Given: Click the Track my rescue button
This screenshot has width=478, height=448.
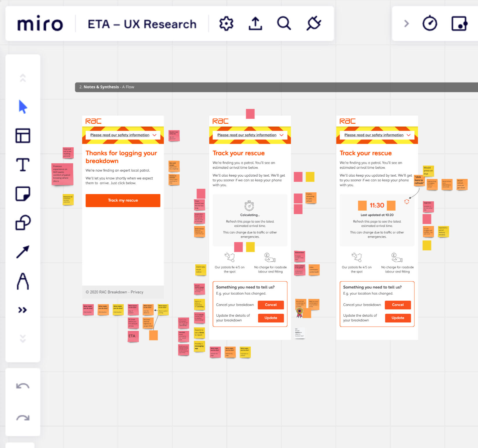Looking at the screenshot, I should click(123, 200).
